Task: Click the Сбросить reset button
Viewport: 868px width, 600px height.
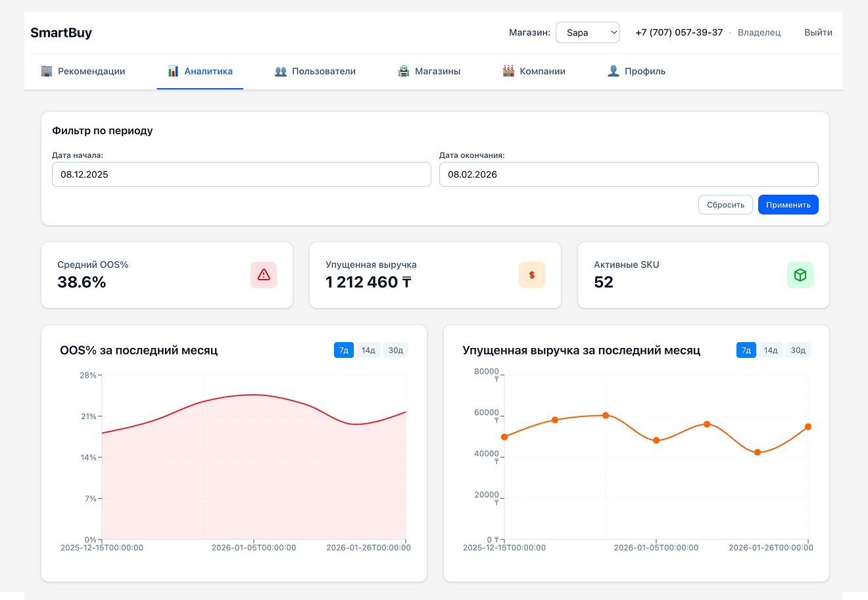Action: pyautogui.click(x=725, y=205)
